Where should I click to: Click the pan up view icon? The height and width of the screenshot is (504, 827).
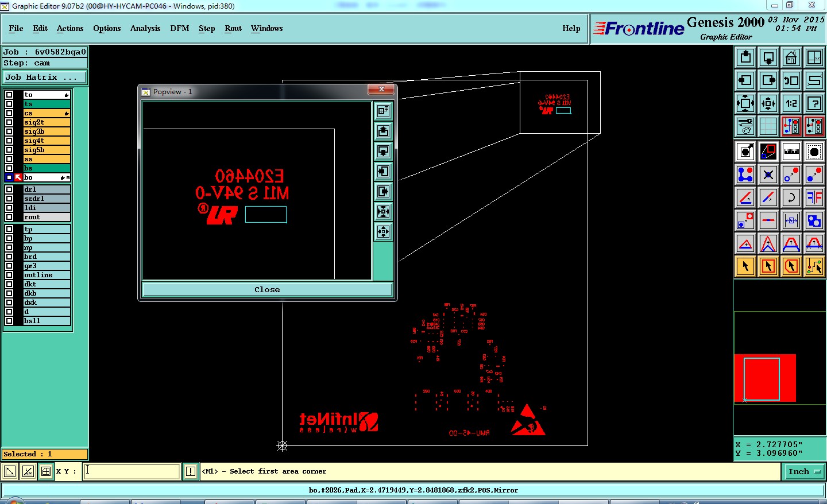745,57
